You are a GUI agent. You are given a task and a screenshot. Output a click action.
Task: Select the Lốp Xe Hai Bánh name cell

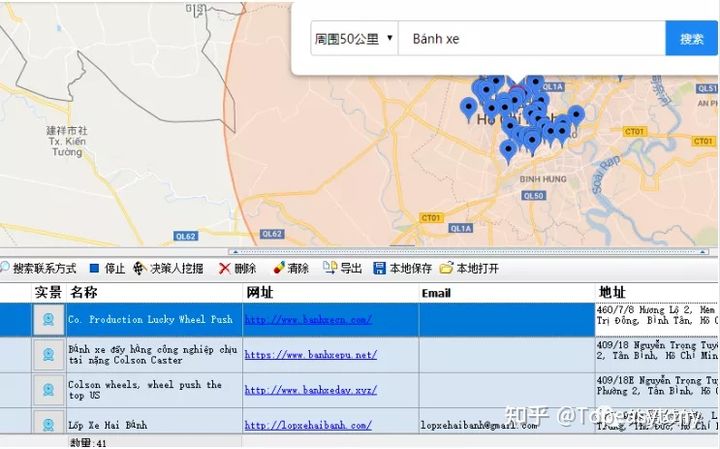(x=154, y=423)
